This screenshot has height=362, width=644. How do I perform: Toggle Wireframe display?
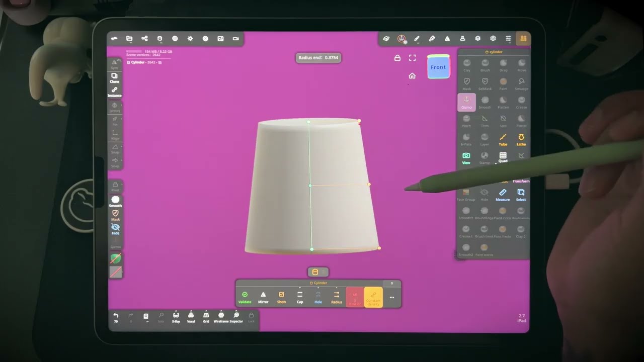(x=221, y=317)
